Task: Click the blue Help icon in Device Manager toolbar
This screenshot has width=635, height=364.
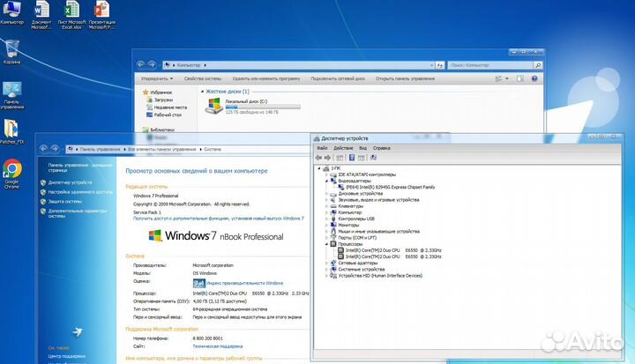Action: (352, 158)
